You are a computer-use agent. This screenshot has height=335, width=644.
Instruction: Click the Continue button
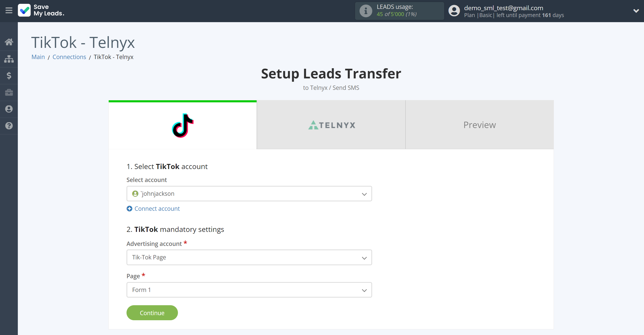[152, 313]
